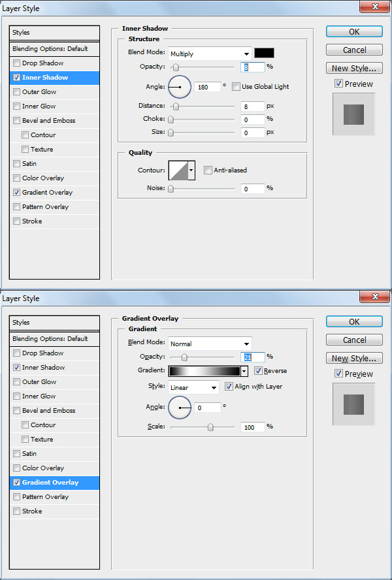Screen dimensions: 392x580
Task: Click New Style in the Inner Shadow dialog
Action: (354, 68)
